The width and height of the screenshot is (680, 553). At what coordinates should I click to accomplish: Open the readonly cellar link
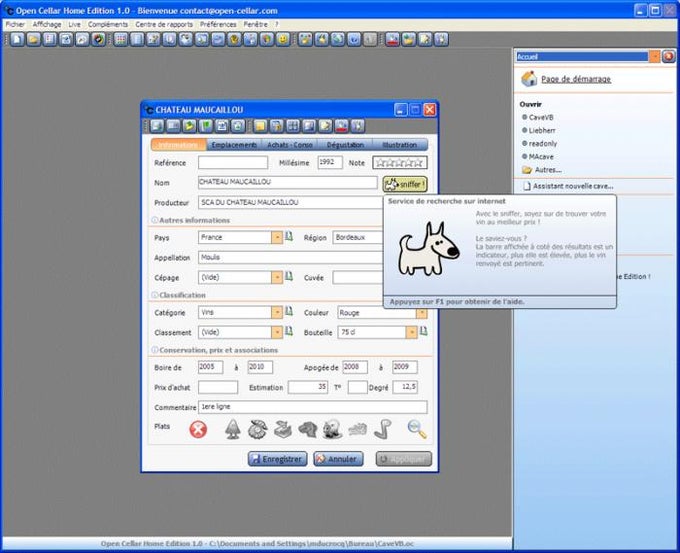(543, 143)
